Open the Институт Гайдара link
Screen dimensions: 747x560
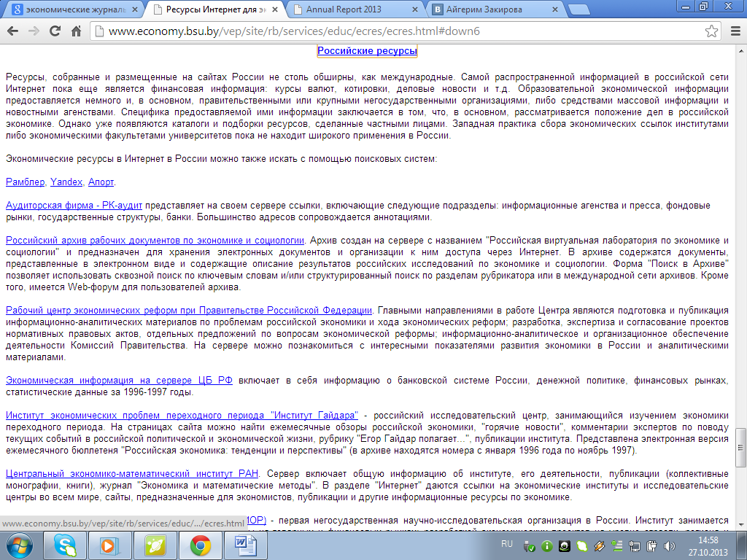pos(182,415)
